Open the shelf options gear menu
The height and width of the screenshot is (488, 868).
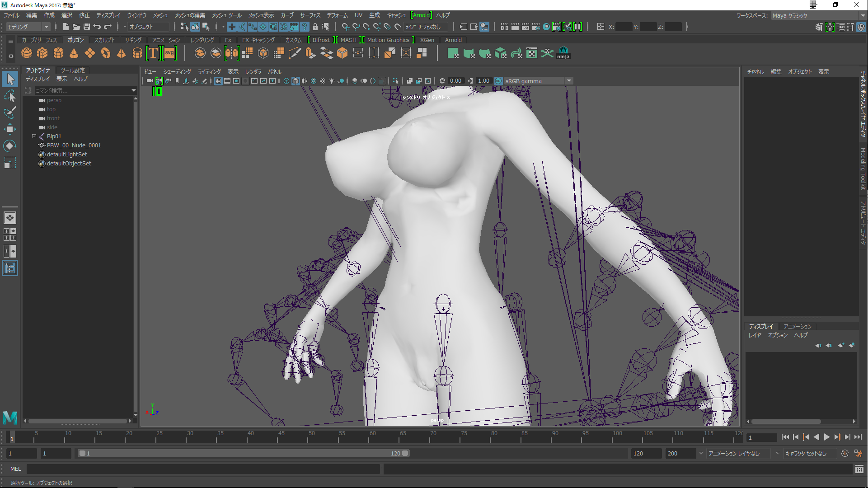11,56
